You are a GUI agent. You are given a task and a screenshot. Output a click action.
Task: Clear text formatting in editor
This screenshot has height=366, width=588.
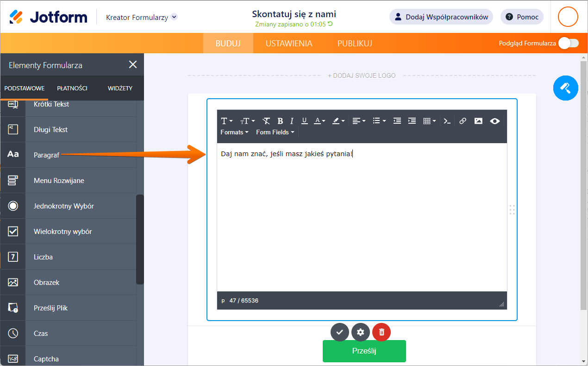click(266, 121)
